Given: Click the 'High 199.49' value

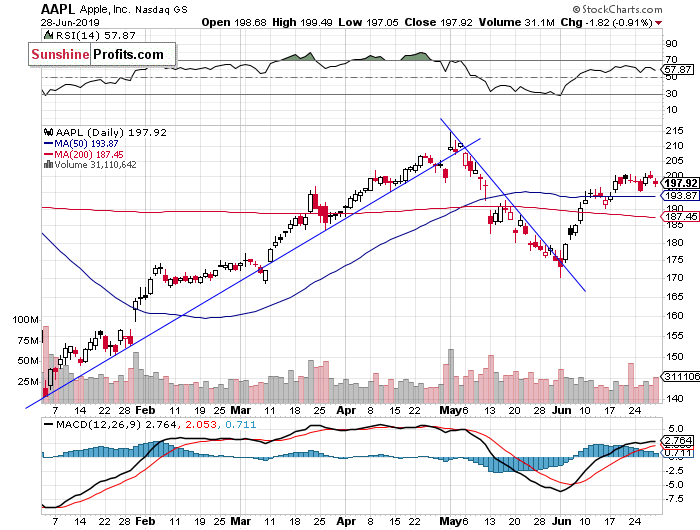Looking at the screenshot, I should tap(302, 22).
